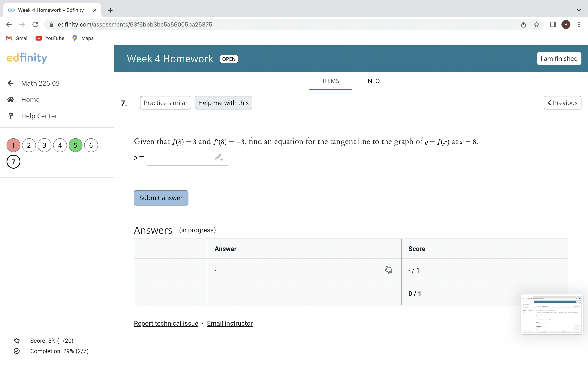Expand the answer input options chevron
588x367 pixels.
222,159
